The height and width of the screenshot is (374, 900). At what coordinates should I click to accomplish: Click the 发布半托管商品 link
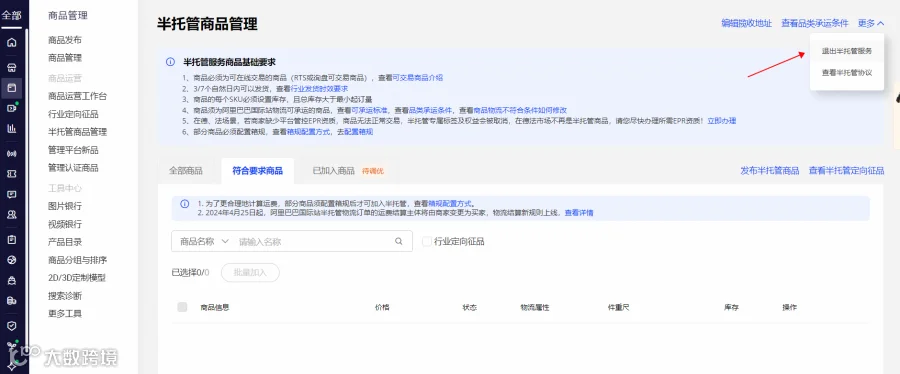pyautogui.click(x=770, y=171)
